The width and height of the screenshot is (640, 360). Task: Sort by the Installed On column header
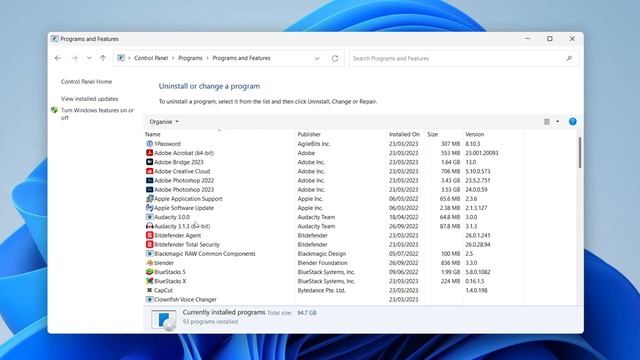pyautogui.click(x=404, y=134)
